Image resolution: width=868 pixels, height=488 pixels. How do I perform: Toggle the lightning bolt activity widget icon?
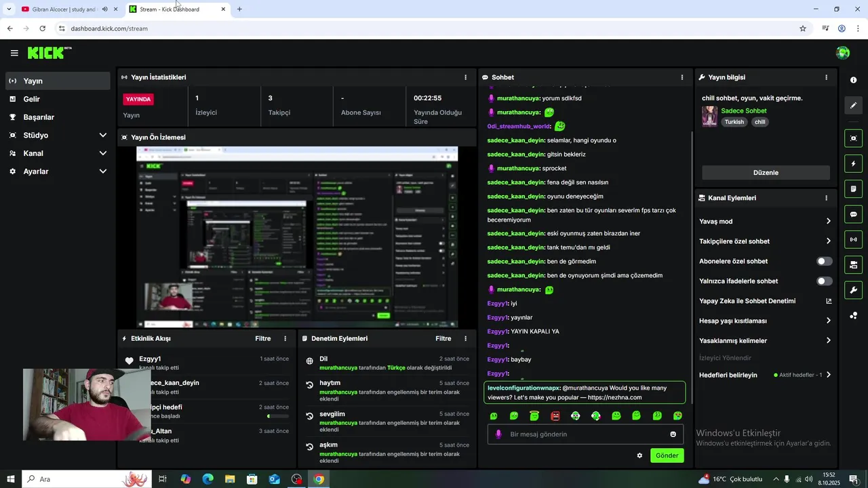pyautogui.click(x=853, y=163)
